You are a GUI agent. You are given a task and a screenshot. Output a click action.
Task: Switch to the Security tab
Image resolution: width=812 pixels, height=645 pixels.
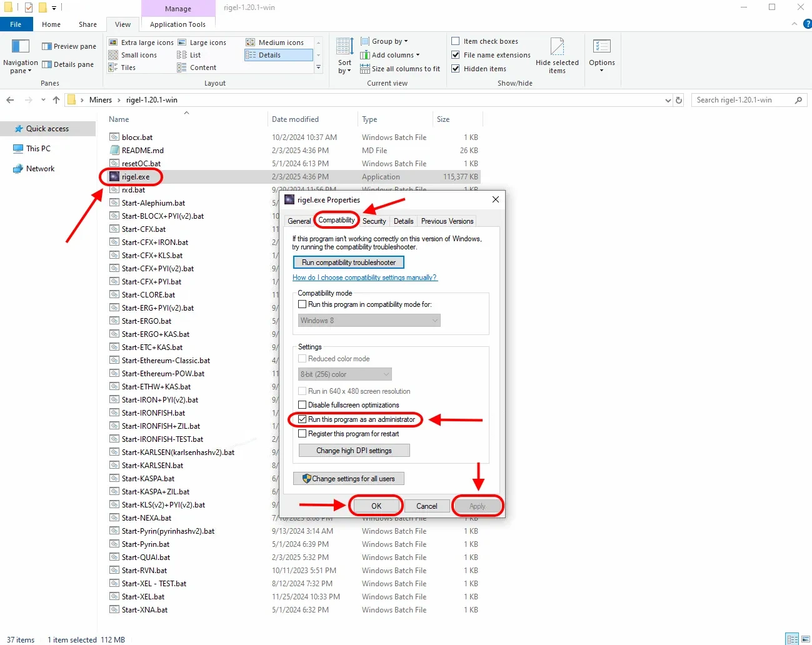pos(374,221)
